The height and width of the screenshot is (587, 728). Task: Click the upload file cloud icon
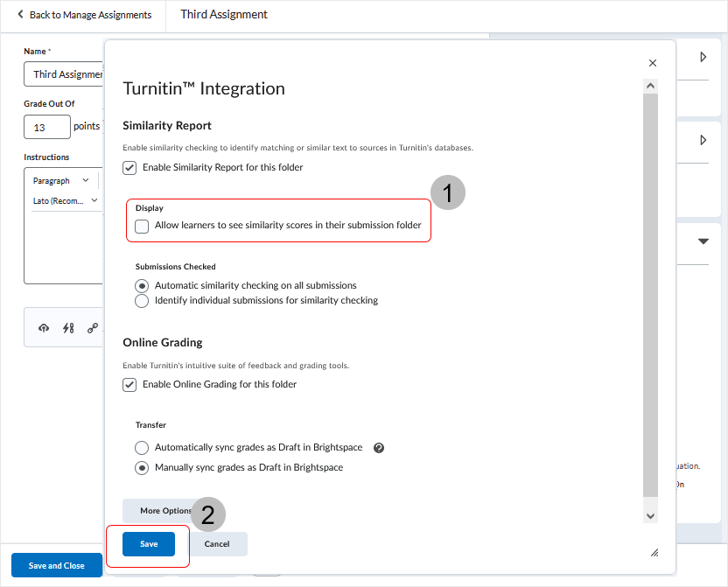coord(44,329)
